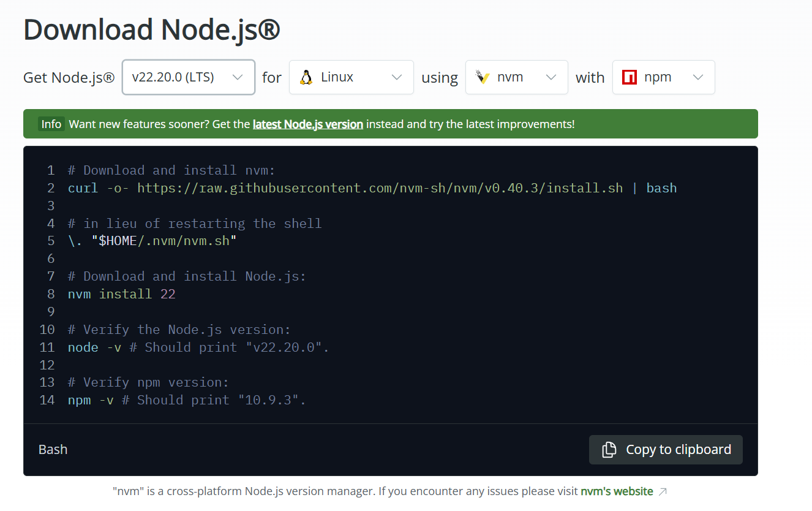812x511 pixels.
Task: Click the red npm logo icon
Action: click(630, 77)
